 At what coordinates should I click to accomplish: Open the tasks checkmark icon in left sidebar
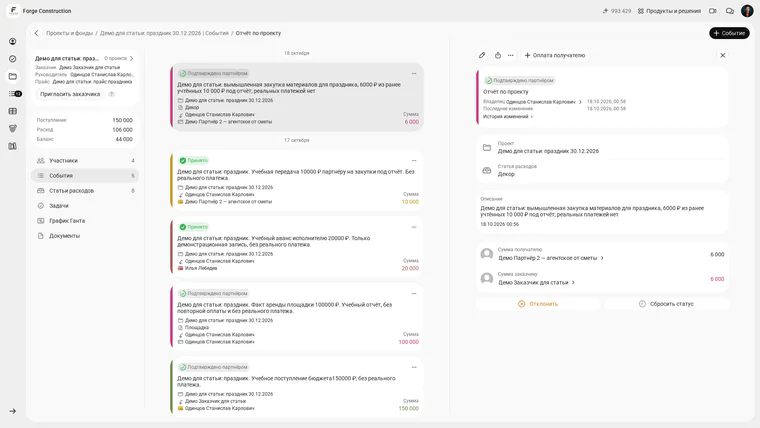(13, 59)
